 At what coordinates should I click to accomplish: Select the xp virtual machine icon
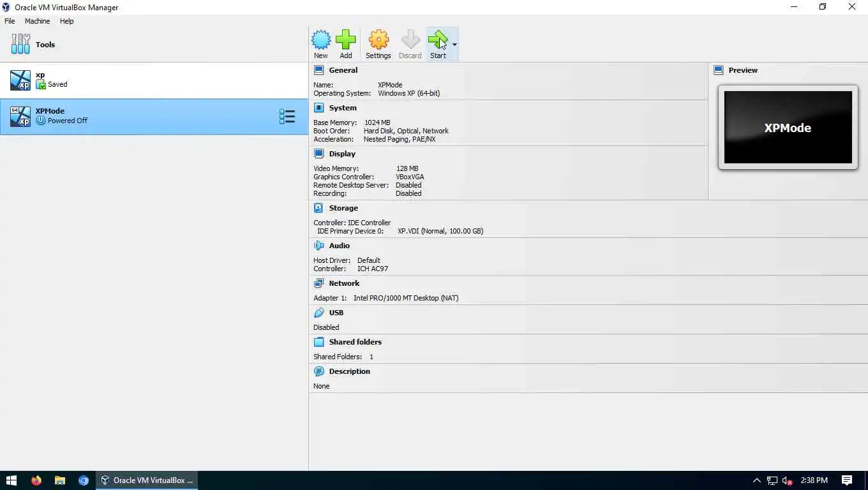[x=20, y=80]
